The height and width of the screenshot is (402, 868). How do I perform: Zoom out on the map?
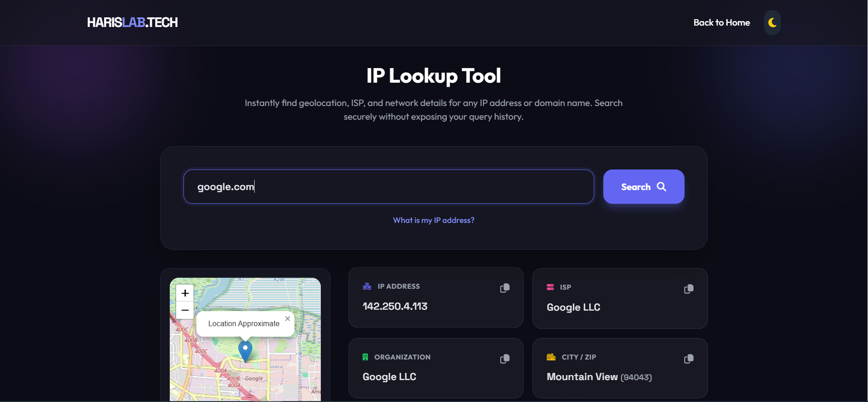click(185, 310)
